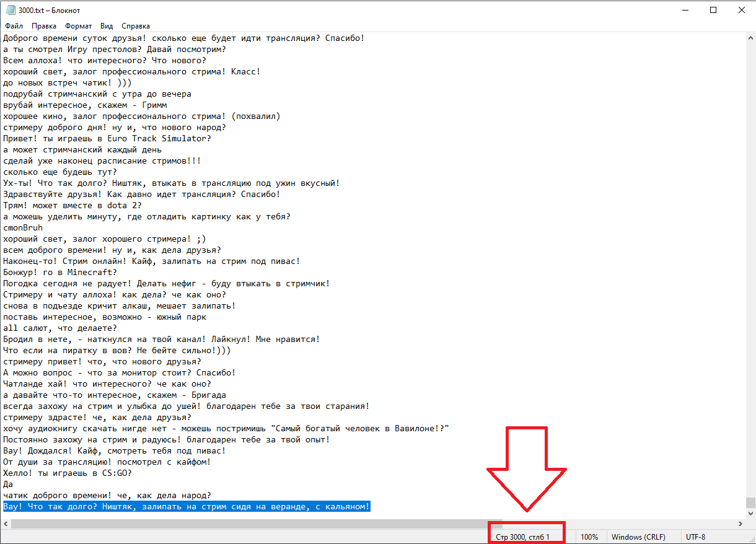The width and height of the screenshot is (756, 544).
Task: Click the horizontal scrollbar left arrow
Action: [6, 524]
